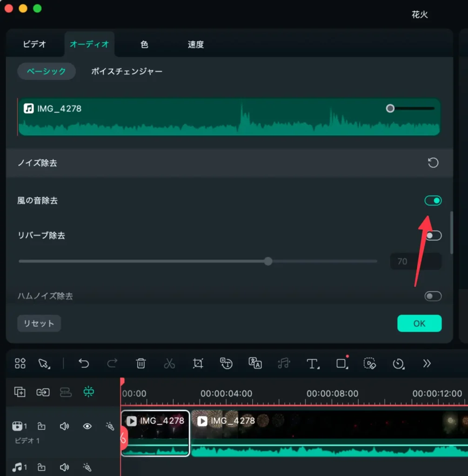Screen dimensions: 468x476
Task: Click the リセット button
Action: 39,324
